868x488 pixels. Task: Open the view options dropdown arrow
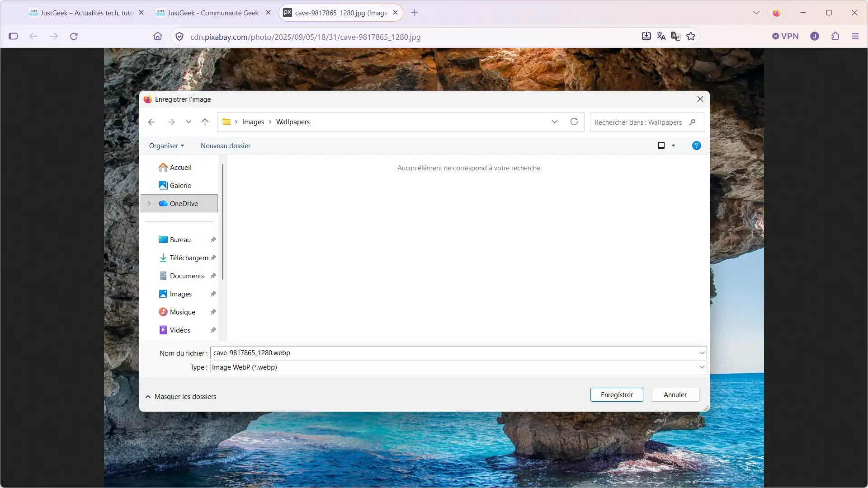(x=673, y=145)
